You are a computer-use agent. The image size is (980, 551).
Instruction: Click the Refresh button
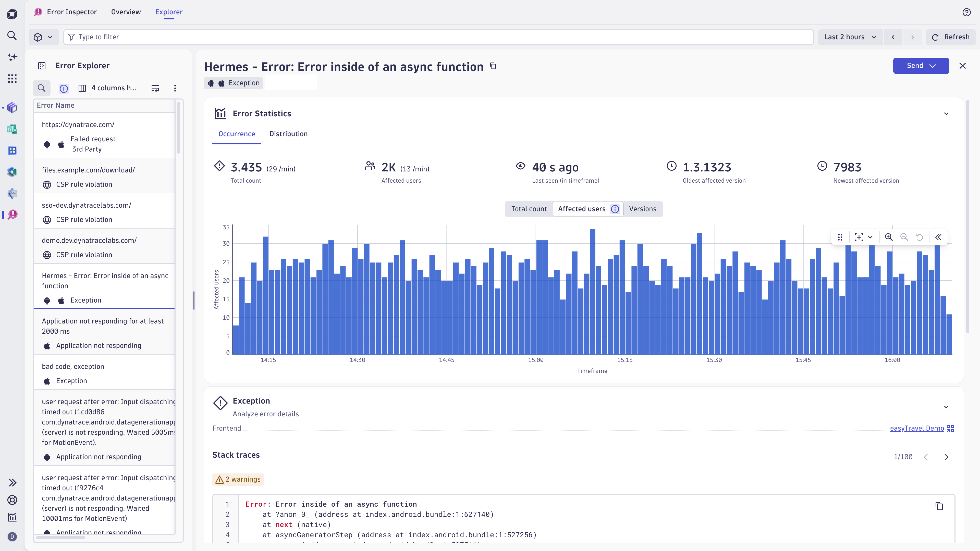click(x=951, y=37)
